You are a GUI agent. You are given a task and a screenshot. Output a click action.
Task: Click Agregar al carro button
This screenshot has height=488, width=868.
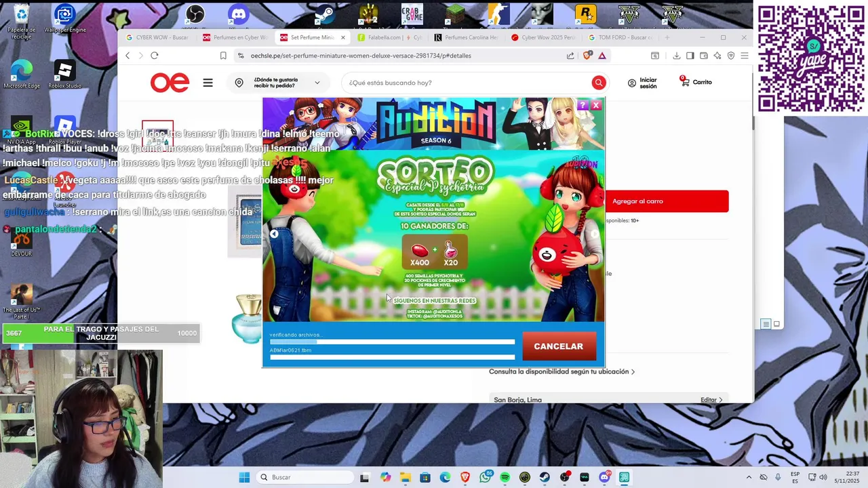coord(667,201)
